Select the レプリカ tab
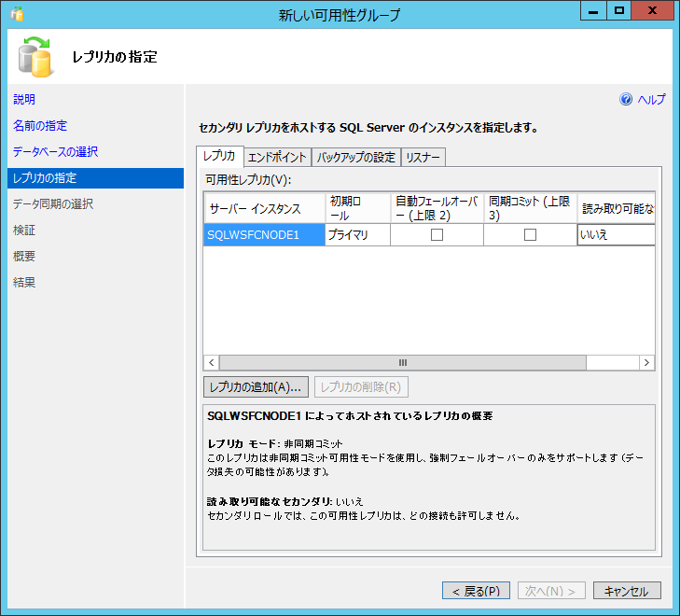This screenshot has width=680, height=616. pos(219,156)
